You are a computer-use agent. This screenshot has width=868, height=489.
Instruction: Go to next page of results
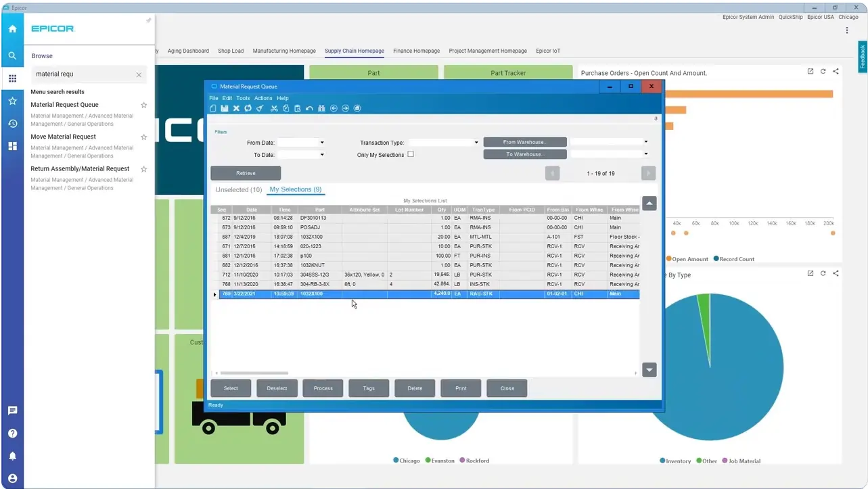648,174
